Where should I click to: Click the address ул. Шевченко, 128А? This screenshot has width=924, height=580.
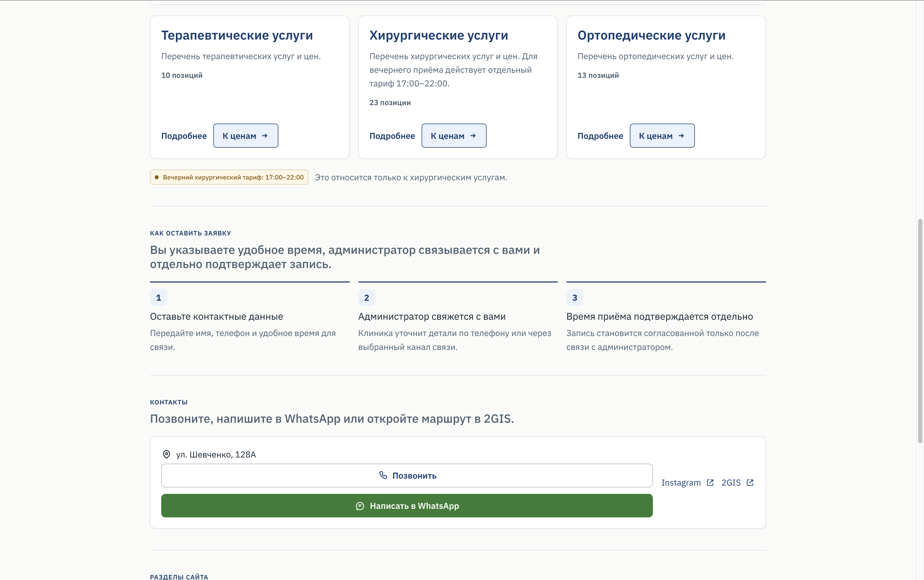click(216, 455)
